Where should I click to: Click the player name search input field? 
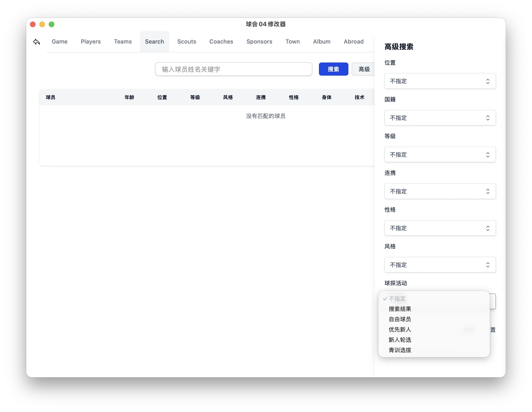(x=233, y=69)
